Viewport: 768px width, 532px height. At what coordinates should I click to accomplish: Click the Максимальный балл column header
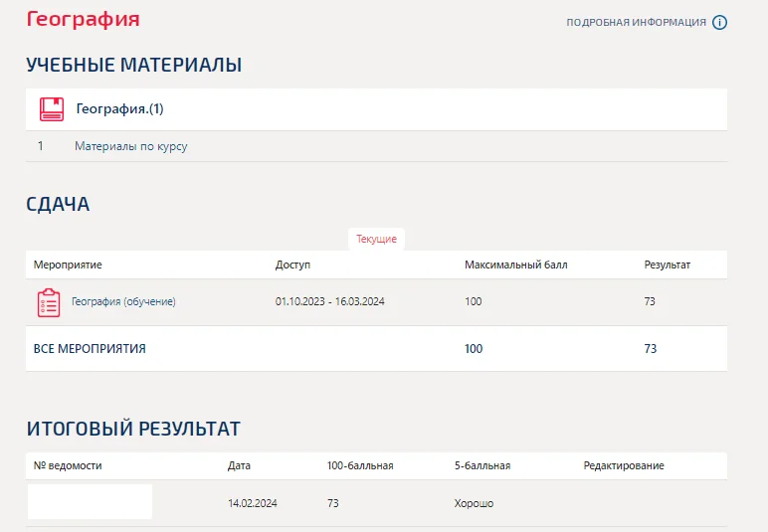pyautogui.click(x=515, y=265)
